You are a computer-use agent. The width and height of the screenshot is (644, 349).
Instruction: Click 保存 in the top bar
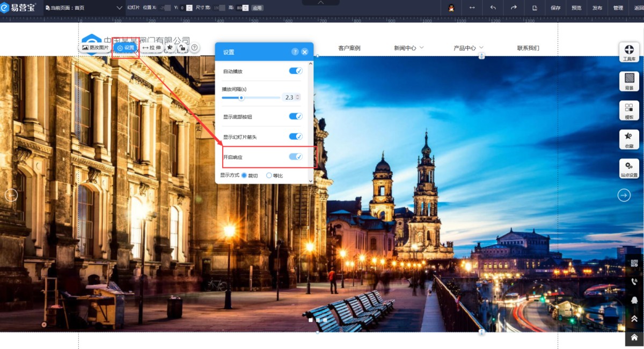[555, 8]
